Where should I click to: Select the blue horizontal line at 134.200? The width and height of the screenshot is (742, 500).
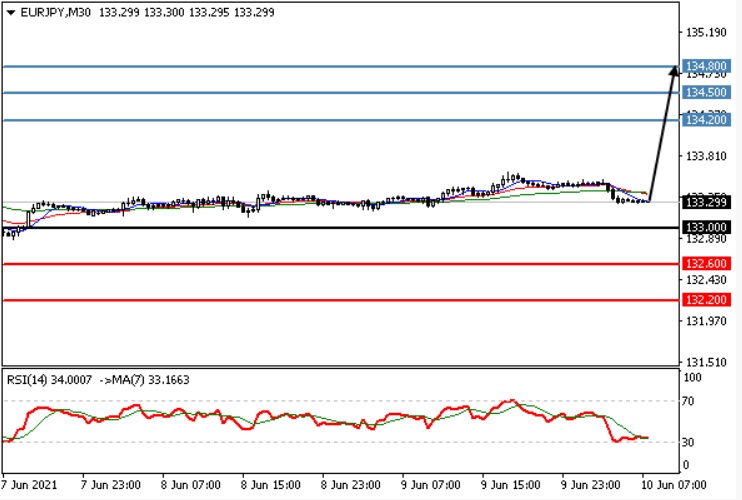click(x=341, y=120)
